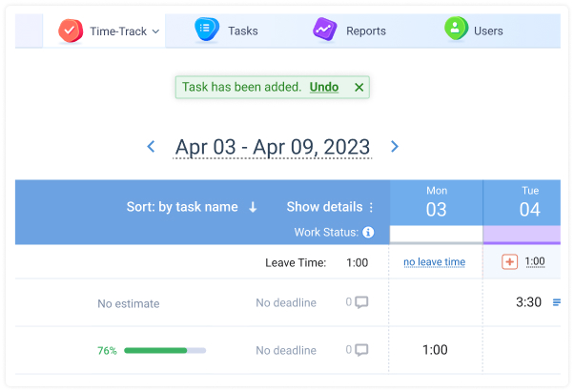Open the blue lines icon next to 3:30
The height and width of the screenshot is (392, 574).
point(557,302)
